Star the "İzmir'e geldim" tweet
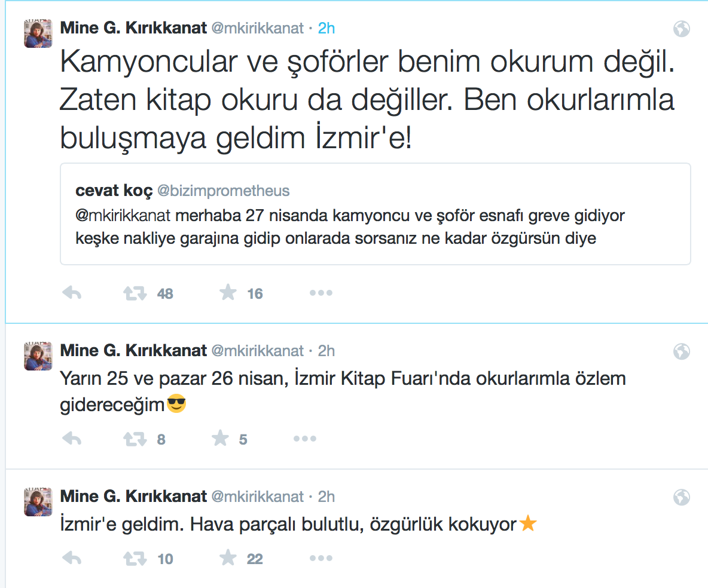 pos(228,558)
